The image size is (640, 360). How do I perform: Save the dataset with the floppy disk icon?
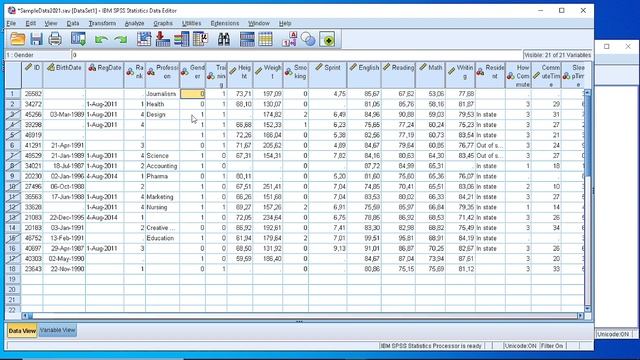[36, 39]
